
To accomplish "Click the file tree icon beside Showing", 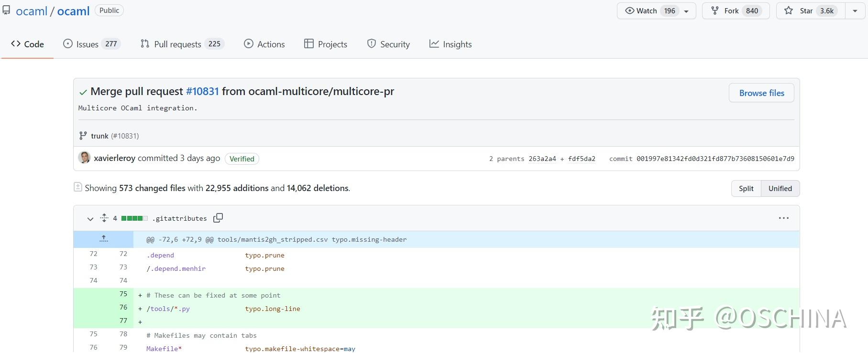I will click(78, 187).
